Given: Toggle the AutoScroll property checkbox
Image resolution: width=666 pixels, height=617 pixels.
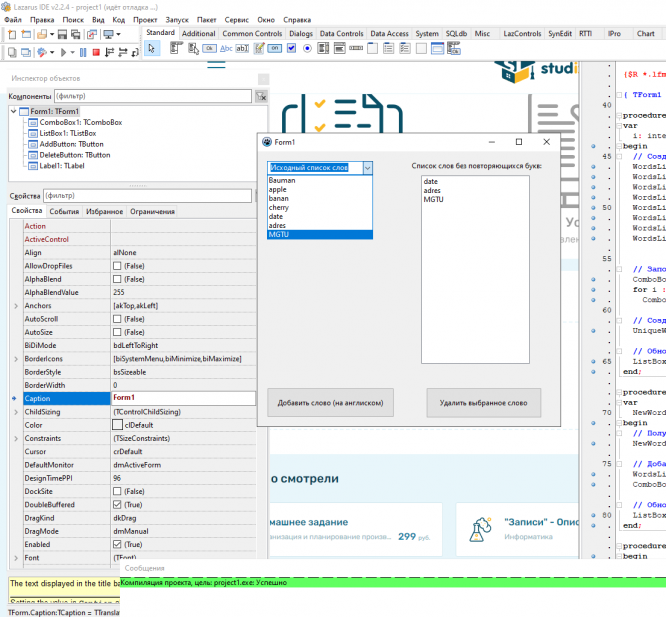Looking at the screenshot, I should (118, 318).
